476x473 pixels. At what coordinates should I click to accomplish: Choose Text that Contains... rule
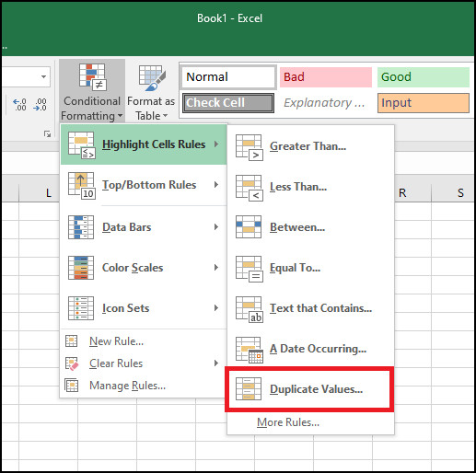pyautogui.click(x=310, y=308)
